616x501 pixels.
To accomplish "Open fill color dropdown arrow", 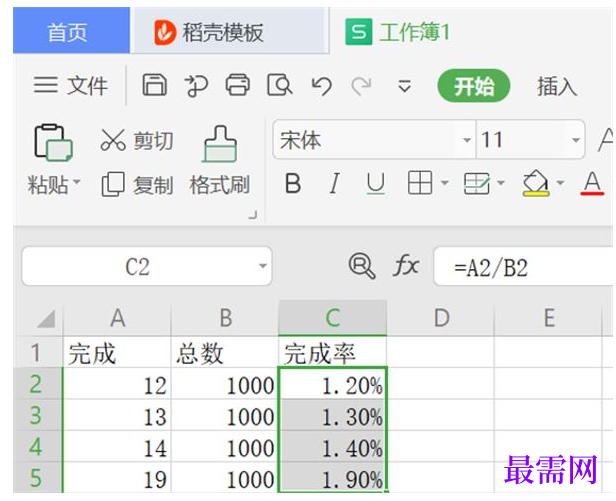I will tap(561, 183).
